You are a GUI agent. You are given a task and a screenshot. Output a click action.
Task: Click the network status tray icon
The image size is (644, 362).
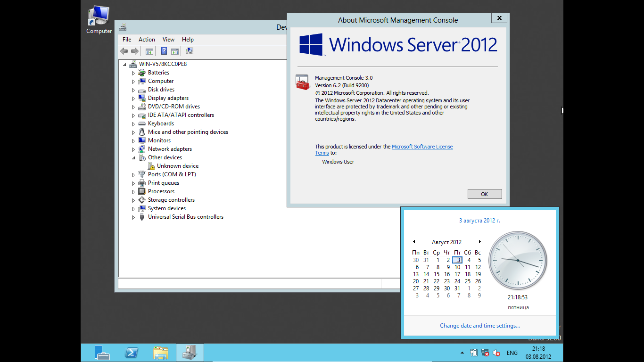pos(486,353)
